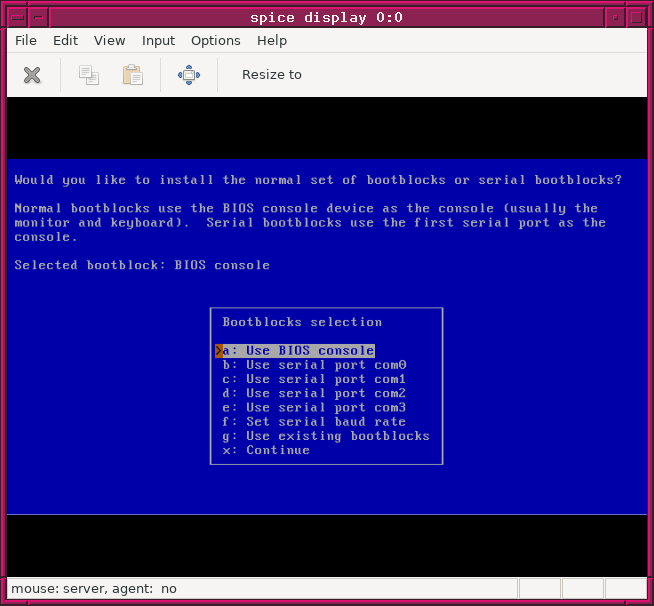Click the disconnect X icon in toolbar
This screenshot has width=654, height=606.
click(32, 75)
